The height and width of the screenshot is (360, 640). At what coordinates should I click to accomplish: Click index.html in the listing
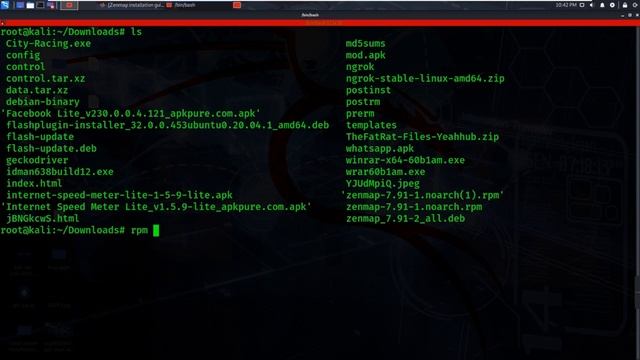tap(34, 183)
